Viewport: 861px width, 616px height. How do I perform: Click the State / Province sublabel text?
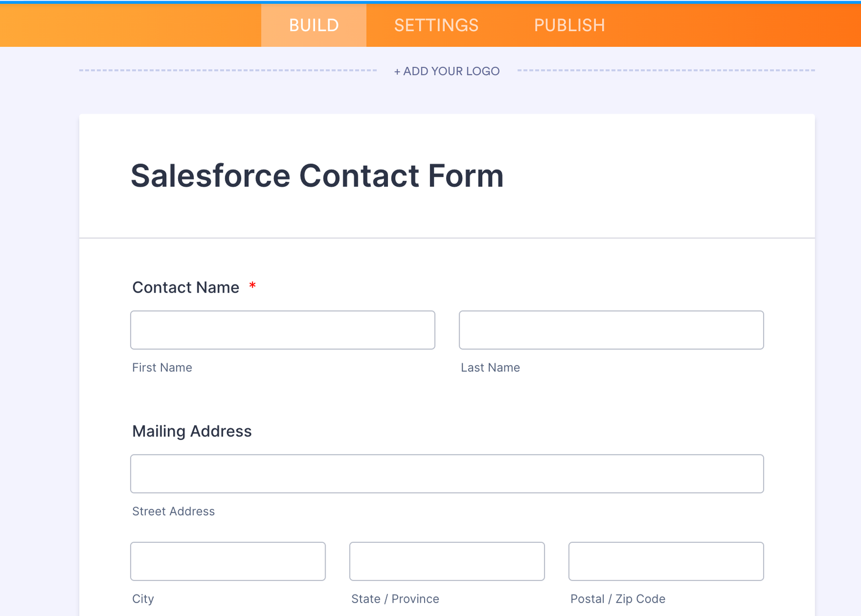coord(395,599)
